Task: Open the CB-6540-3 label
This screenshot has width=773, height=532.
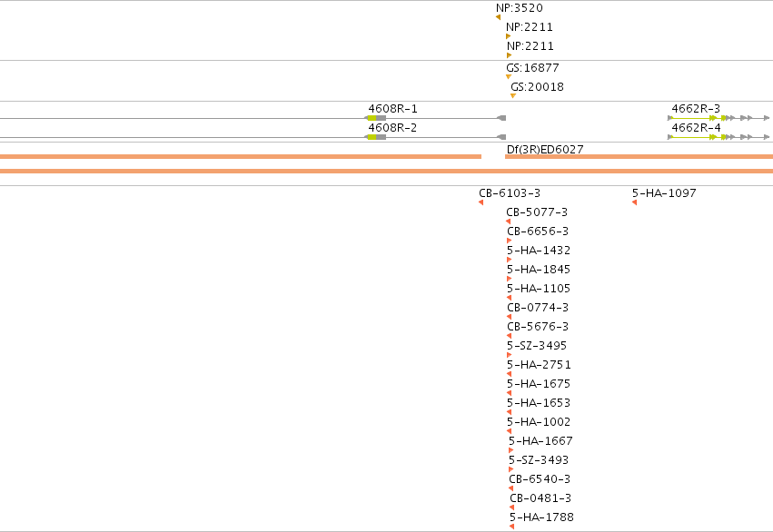Action: pos(540,479)
